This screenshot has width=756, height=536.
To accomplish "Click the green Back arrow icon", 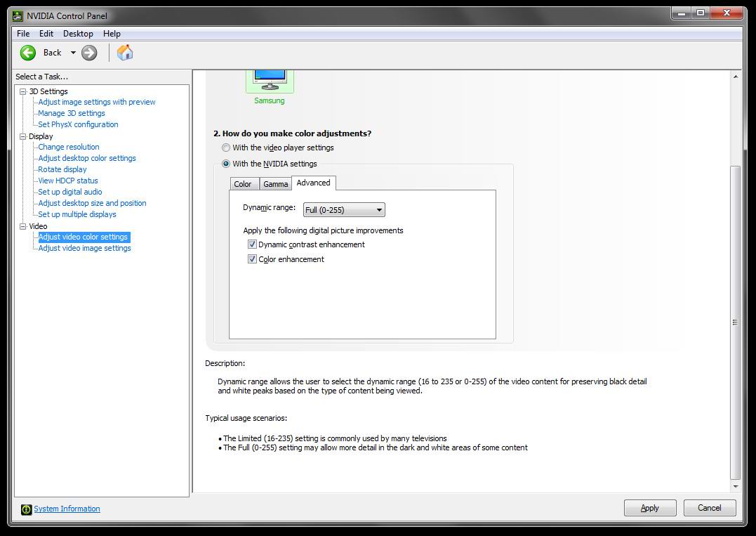I will tap(28, 53).
